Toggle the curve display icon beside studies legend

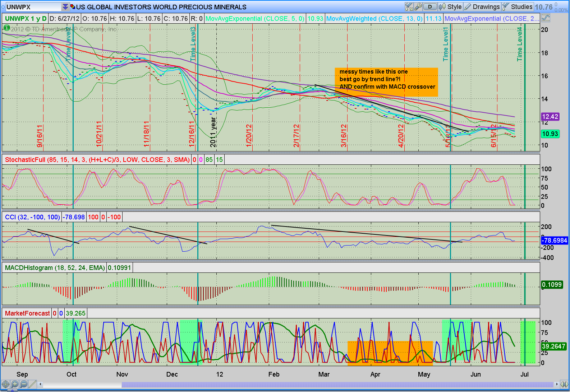coord(545,18)
